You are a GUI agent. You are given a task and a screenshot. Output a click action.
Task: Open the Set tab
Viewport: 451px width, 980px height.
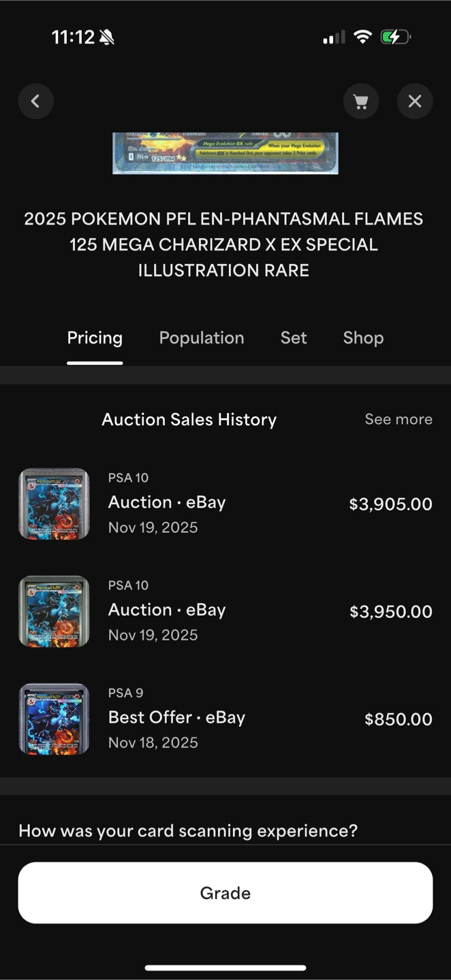[294, 338]
